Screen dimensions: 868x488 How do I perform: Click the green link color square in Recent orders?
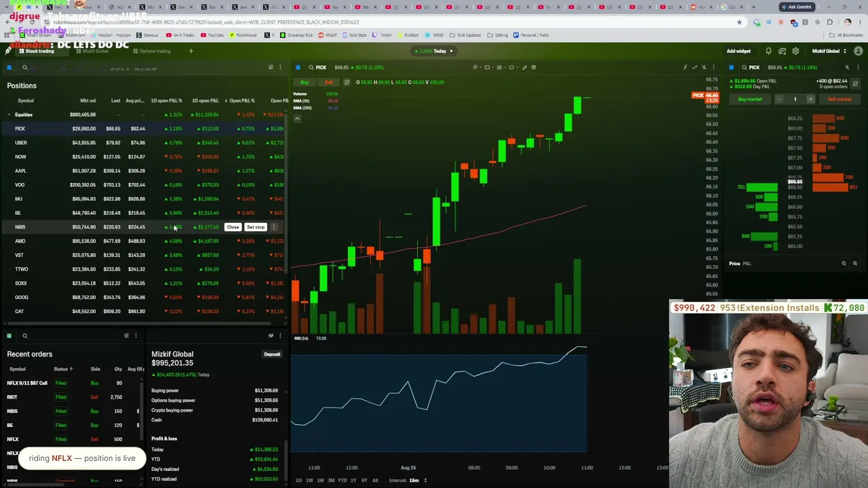(x=9, y=335)
